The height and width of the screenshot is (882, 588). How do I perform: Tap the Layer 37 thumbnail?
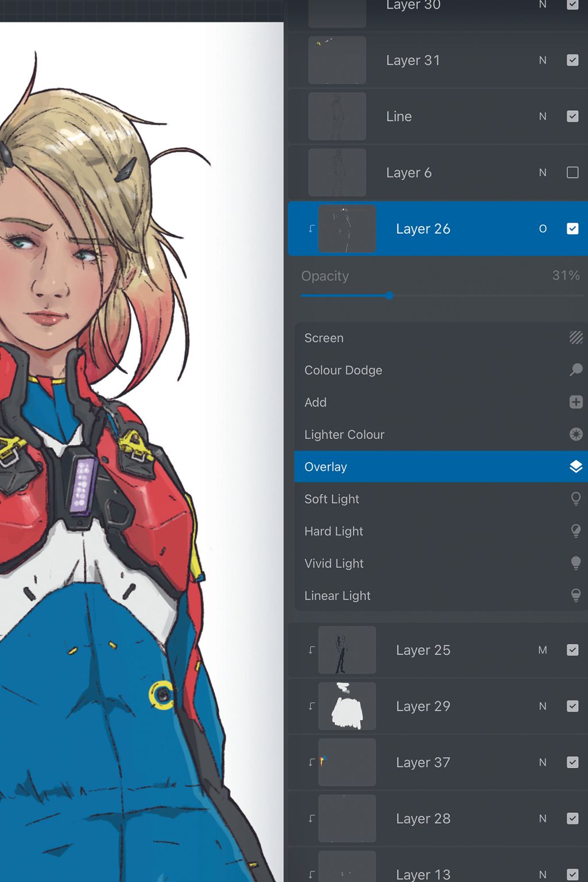point(346,762)
